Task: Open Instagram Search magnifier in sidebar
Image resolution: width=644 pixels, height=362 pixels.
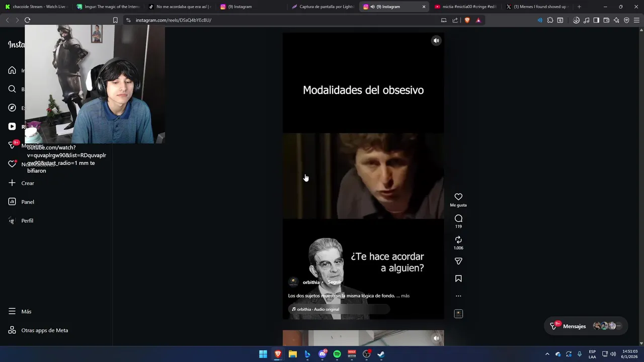Action: pyautogui.click(x=12, y=89)
